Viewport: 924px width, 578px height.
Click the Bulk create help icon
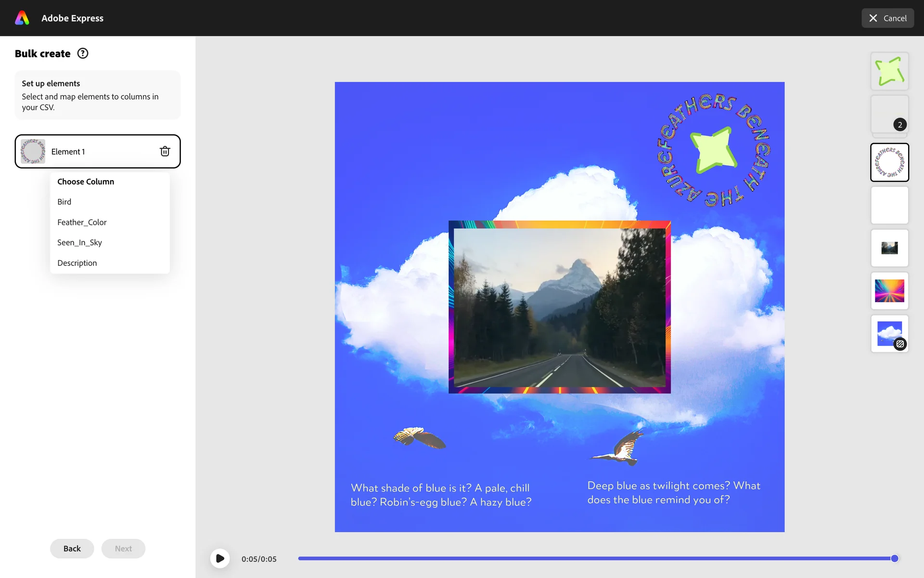coord(83,53)
